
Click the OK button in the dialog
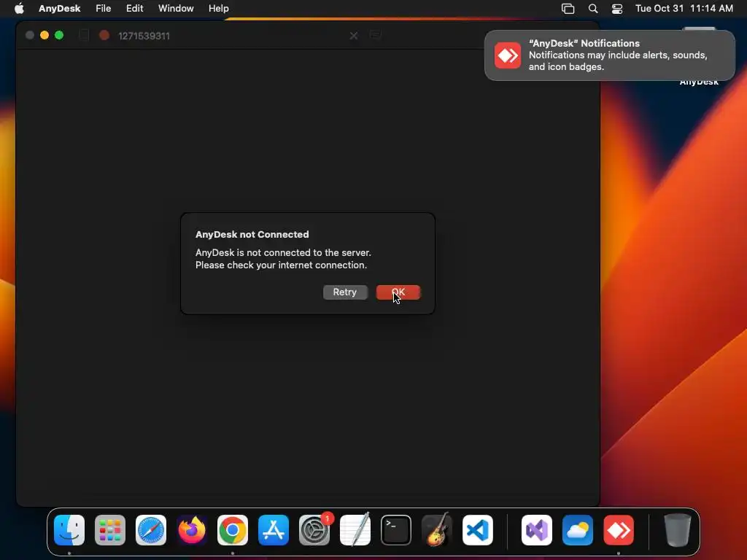pyautogui.click(x=398, y=292)
